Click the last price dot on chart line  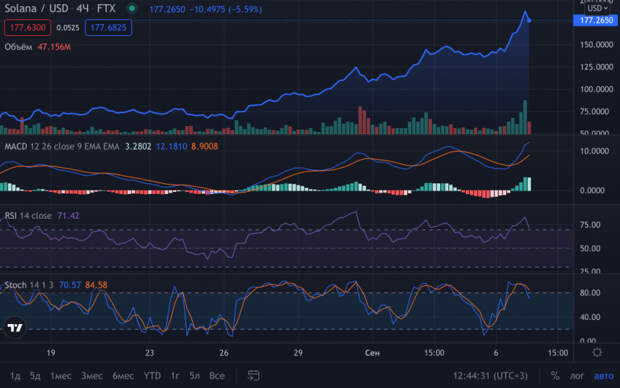point(529,20)
